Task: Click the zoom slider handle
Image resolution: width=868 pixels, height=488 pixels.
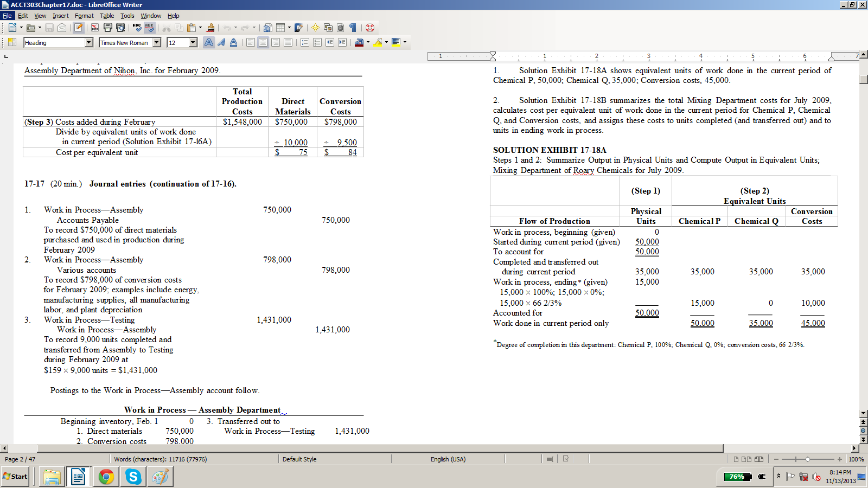Action: pos(807,459)
